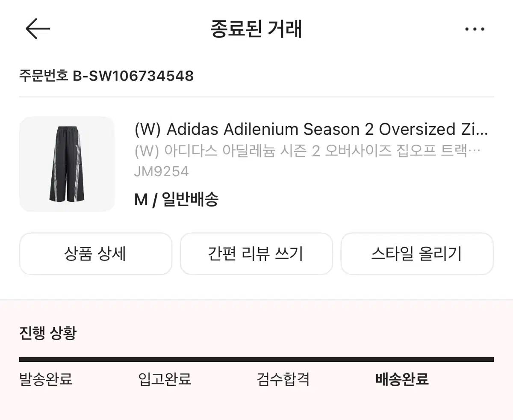
Task: Tap the 종료된 거래 page title
Action: click(256, 29)
